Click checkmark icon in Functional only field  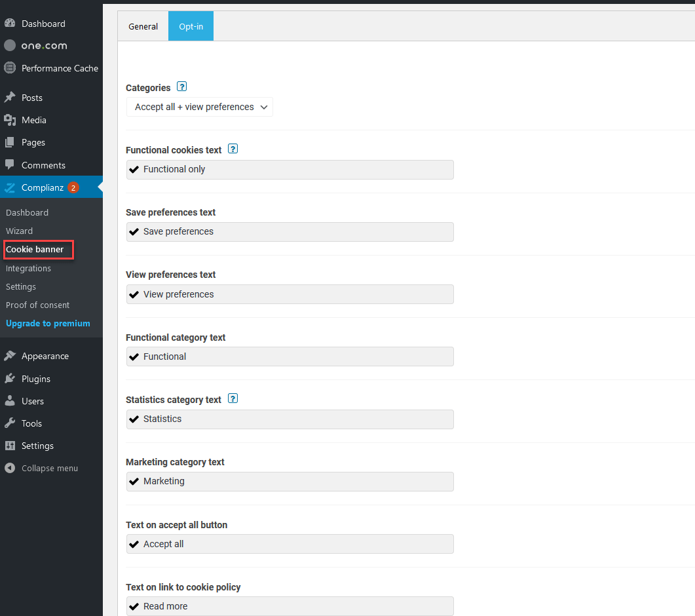click(134, 170)
